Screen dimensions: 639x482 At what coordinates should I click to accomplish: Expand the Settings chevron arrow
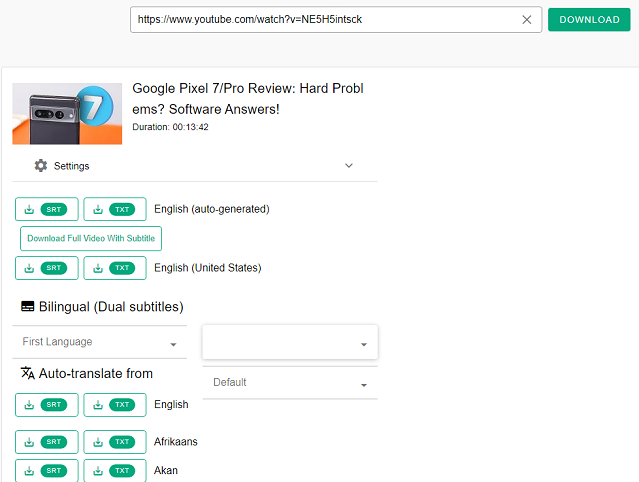[x=349, y=165]
